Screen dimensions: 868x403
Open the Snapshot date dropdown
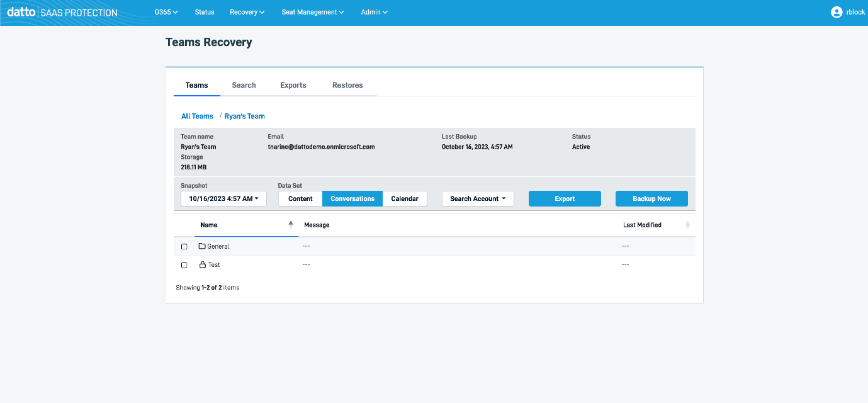coord(223,198)
